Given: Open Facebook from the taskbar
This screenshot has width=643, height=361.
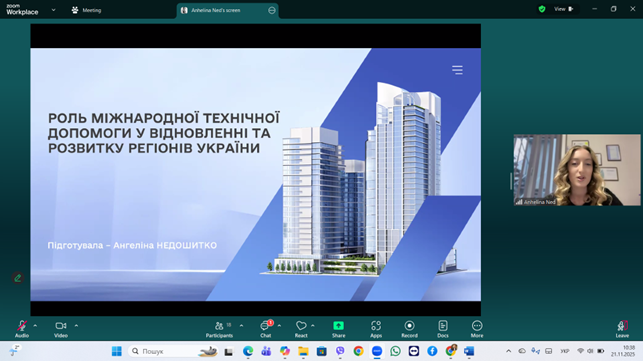Looking at the screenshot, I should click(x=432, y=351).
